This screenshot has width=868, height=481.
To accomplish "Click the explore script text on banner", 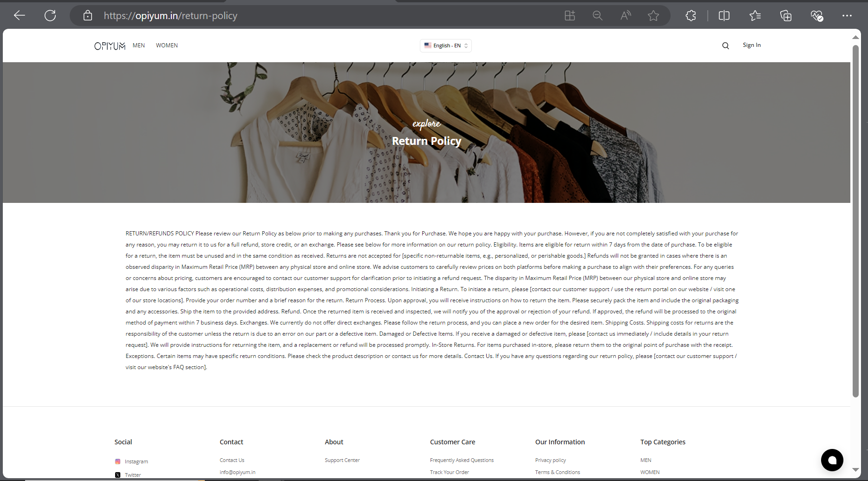I will click(426, 123).
